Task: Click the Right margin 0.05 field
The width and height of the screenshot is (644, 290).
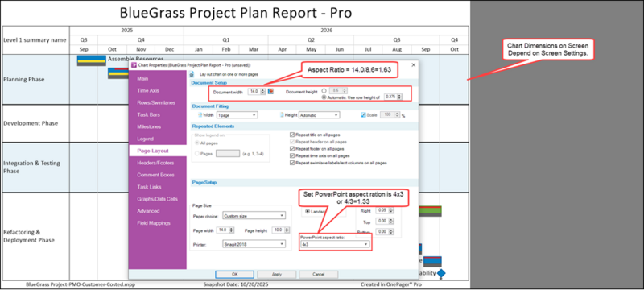Action: 382,211
